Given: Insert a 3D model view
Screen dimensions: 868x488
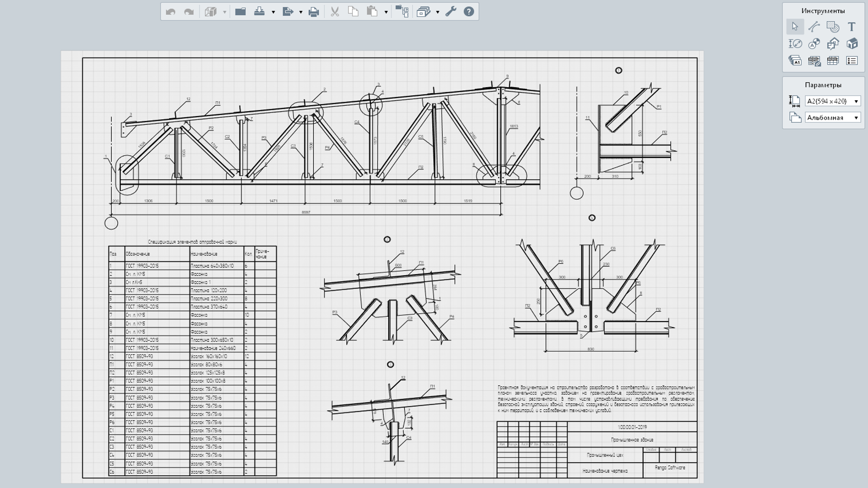Looking at the screenshot, I should click(852, 44).
